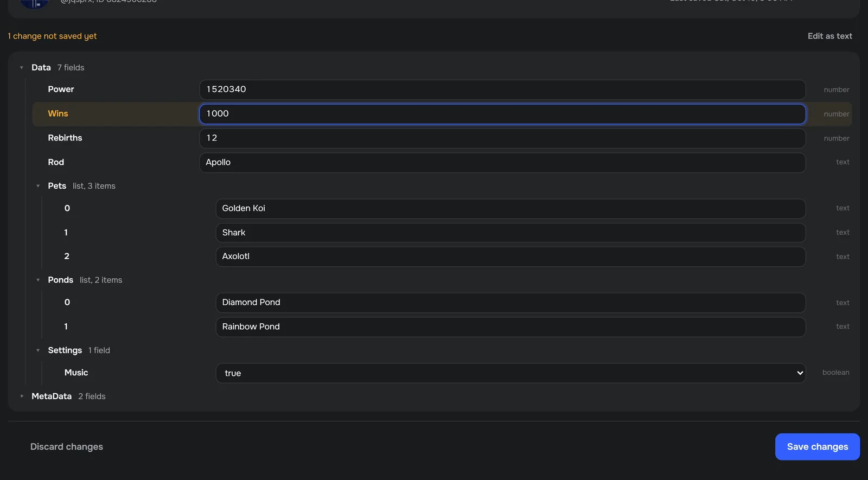Click the MetaData section heading
The width and height of the screenshot is (868, 480).
pyautogui.click(x=52, y=396)
